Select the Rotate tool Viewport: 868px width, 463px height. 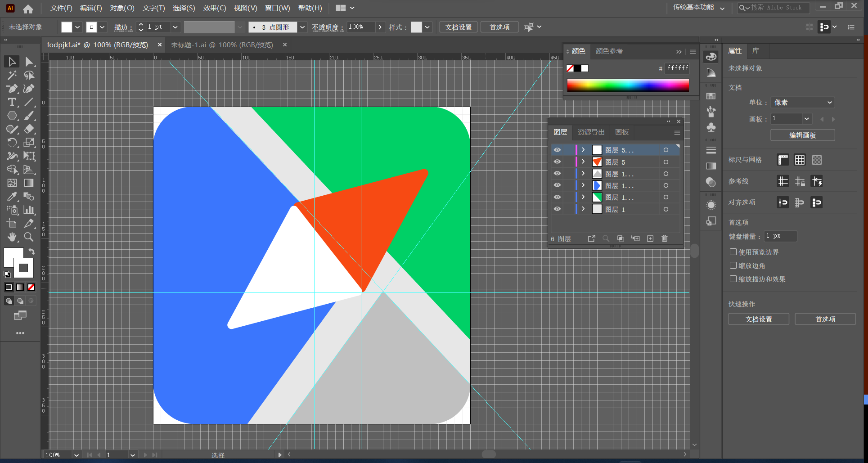pos(12,143)
